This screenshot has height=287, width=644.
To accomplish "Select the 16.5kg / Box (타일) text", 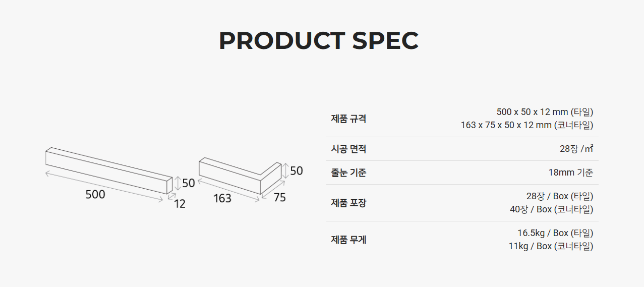I will (x=555, y=233).
